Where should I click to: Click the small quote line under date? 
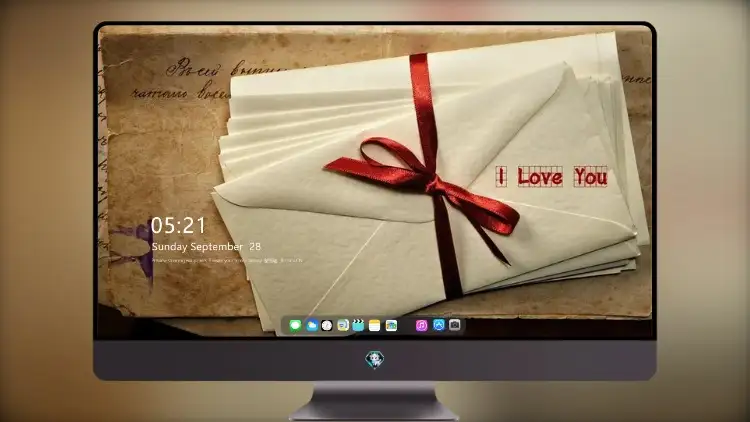coord(227,260)
